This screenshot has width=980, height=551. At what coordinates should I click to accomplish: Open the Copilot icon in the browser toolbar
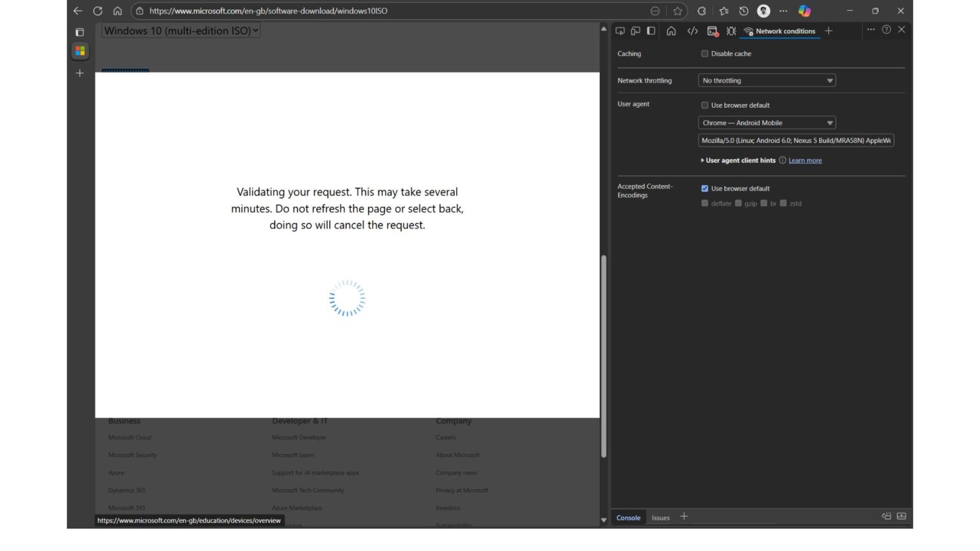(x=805, y=11)
